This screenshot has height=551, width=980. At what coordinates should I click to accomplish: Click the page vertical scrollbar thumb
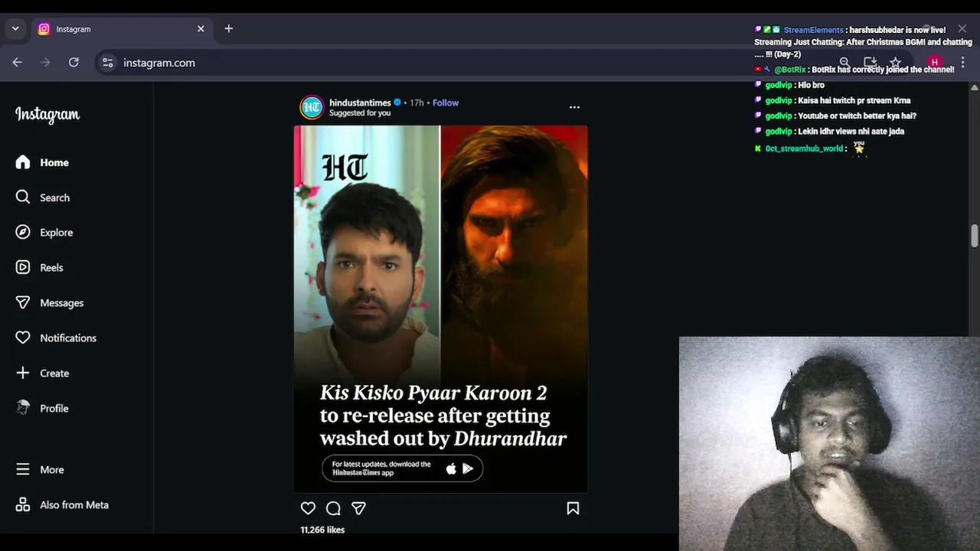pyautogui.click(x=974, y=236)
